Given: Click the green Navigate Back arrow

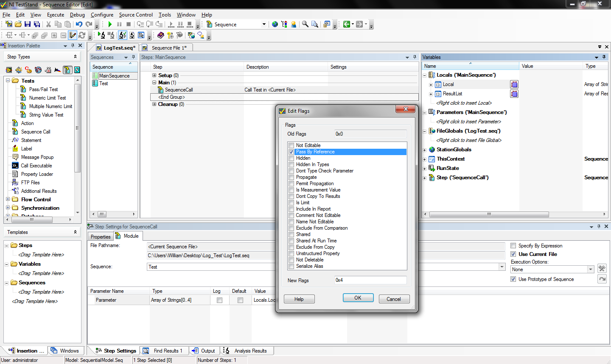Looking at the screenshot, I should 347,24.
